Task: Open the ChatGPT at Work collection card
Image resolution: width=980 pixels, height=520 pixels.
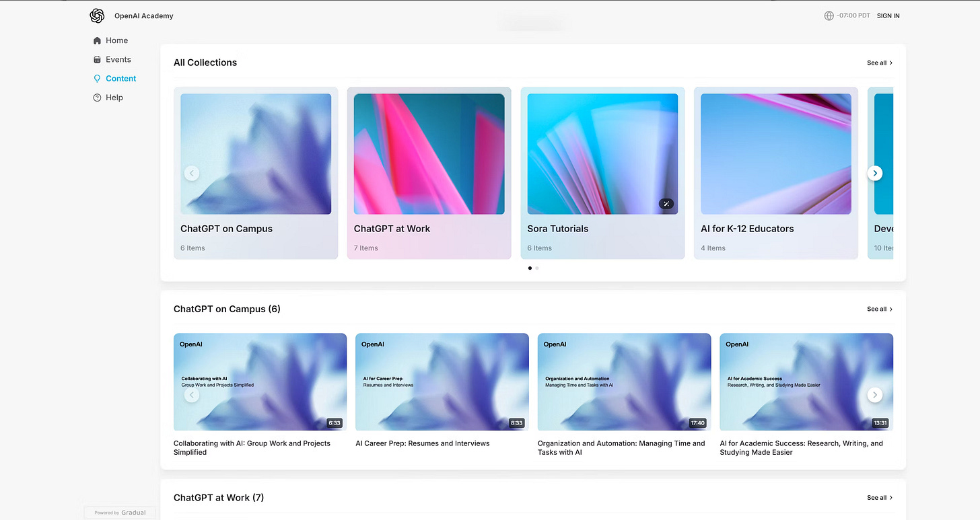Action: [429, 173]
